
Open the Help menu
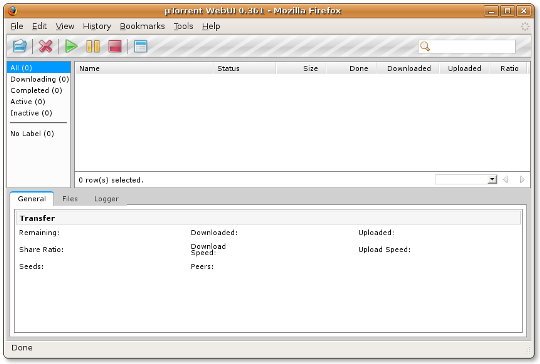[211, 26]
